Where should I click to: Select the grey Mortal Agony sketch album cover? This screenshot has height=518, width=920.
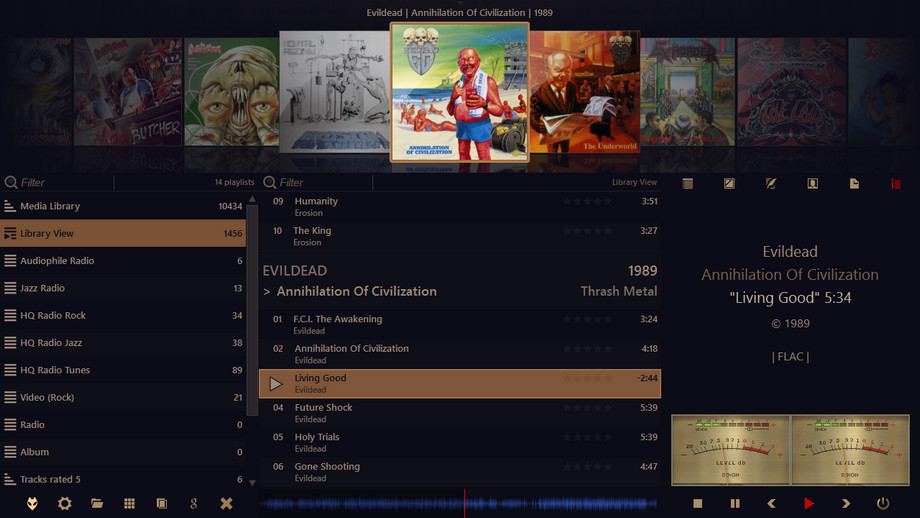334,92
